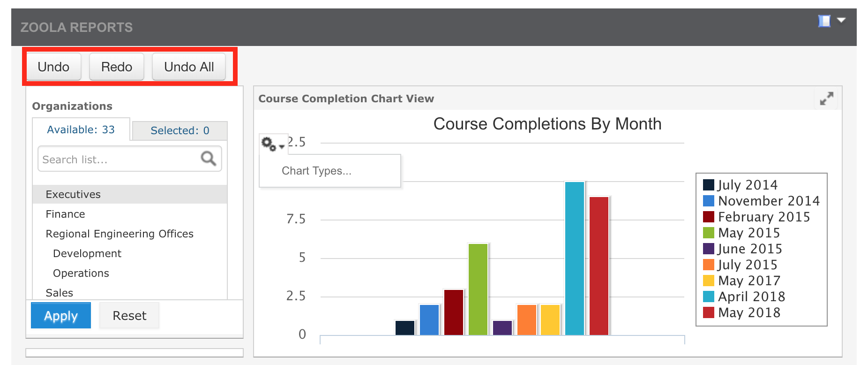Click the search magnifier icon
This screenshot has height=365, width=868.
208,159
